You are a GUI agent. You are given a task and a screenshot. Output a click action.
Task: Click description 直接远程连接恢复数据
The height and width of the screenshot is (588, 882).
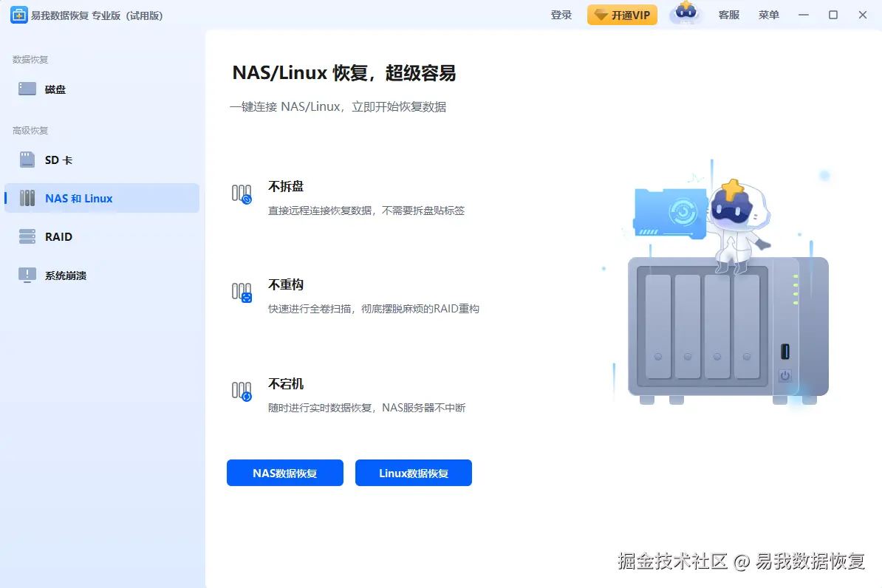coord(366,211)
